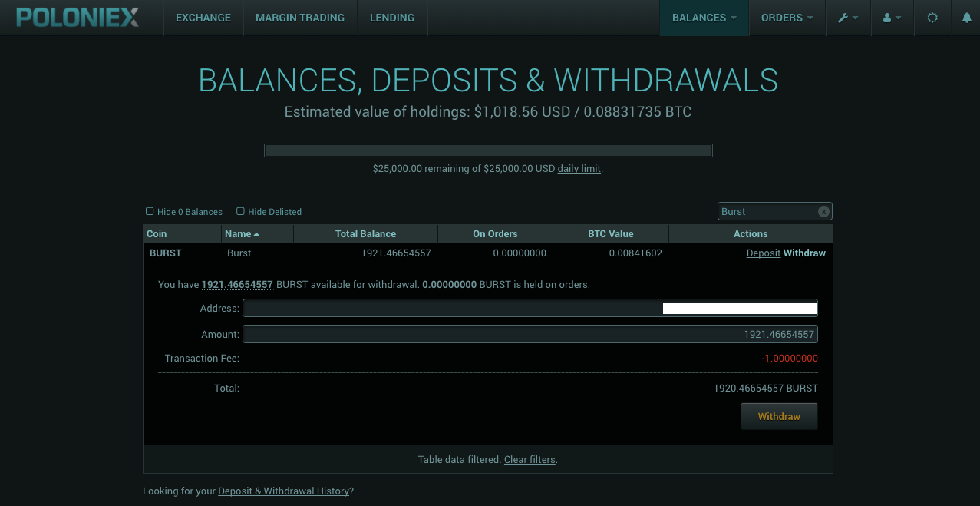Fill available balance 1921.46654557 link
The width and height of the screenshot is (980, 506).
[x=237, y=284]
